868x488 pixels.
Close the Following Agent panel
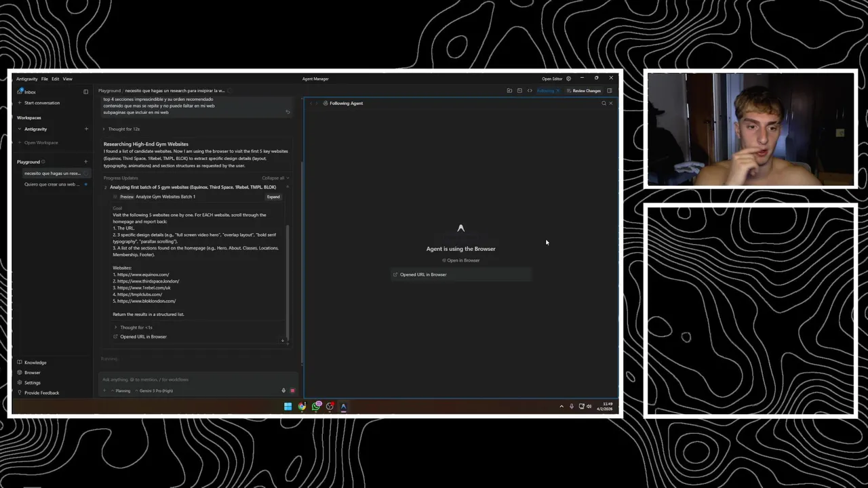click(610, 103)
